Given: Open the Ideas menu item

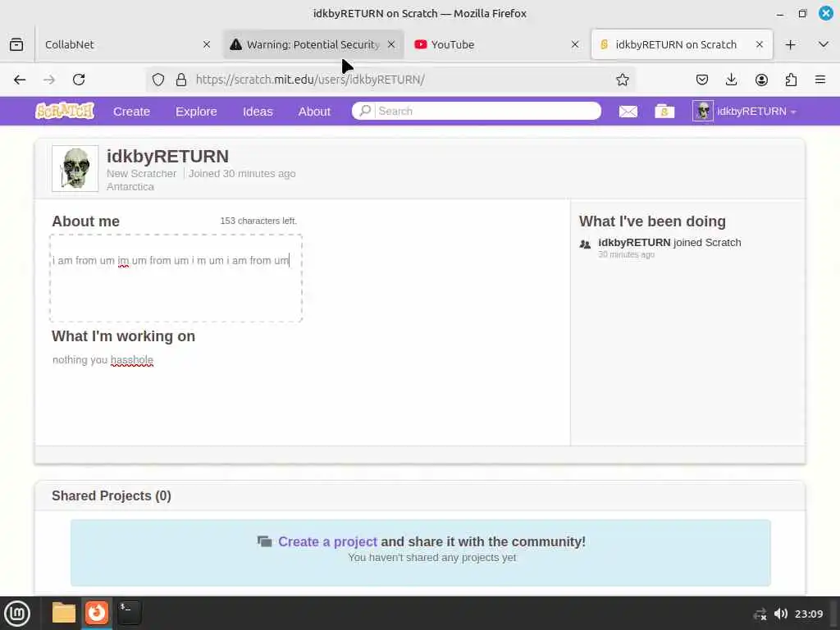Looking at the screenshot, I should [x=258, y=112].
